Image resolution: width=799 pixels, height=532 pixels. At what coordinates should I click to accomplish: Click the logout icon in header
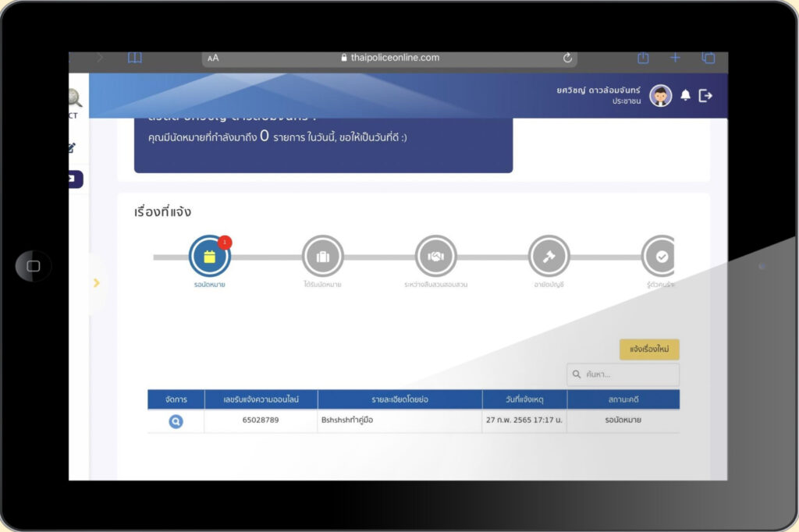coord(705,95)
